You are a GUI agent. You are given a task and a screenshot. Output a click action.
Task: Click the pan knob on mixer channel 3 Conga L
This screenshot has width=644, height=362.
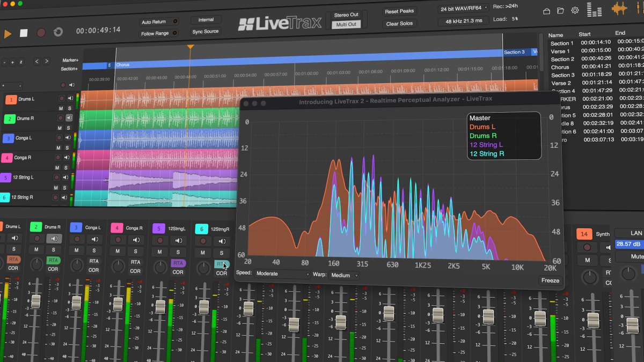coord(78,265)
